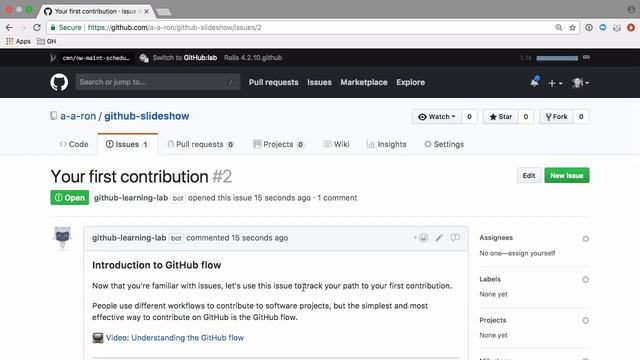
Task: Open Marketplace in top navigation
Action: (364, 82)
